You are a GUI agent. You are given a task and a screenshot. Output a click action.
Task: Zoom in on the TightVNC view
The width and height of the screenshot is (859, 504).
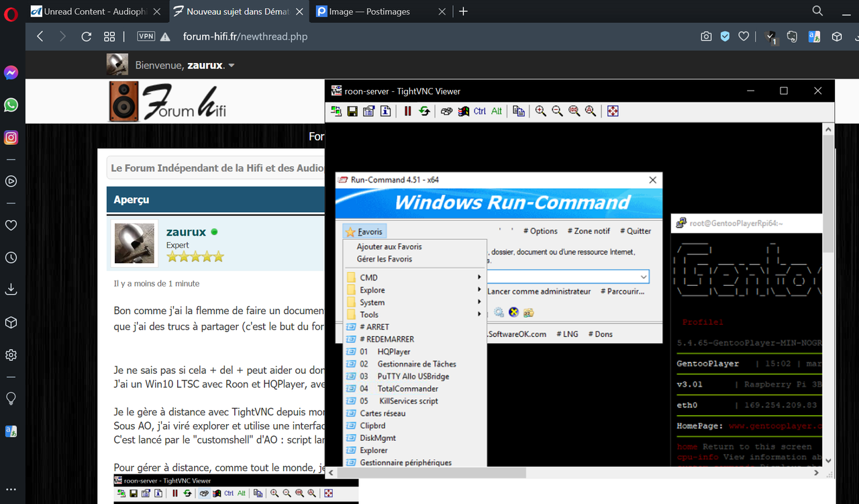point(541,111)
